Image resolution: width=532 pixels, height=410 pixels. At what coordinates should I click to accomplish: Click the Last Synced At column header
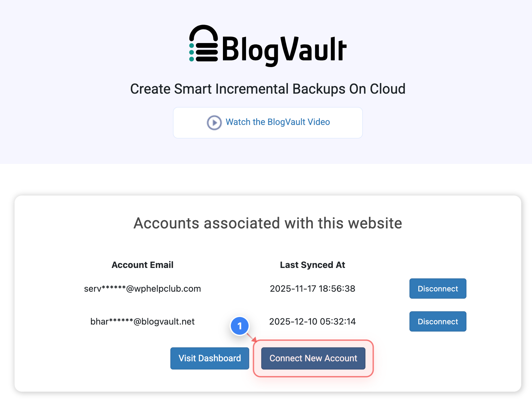(x=312, y=265)
